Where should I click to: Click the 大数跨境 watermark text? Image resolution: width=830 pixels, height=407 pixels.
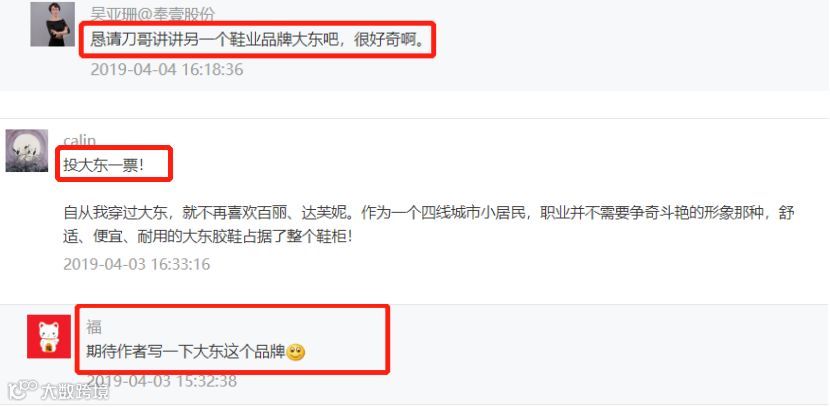pyautogui.click(x=75, y=392)
